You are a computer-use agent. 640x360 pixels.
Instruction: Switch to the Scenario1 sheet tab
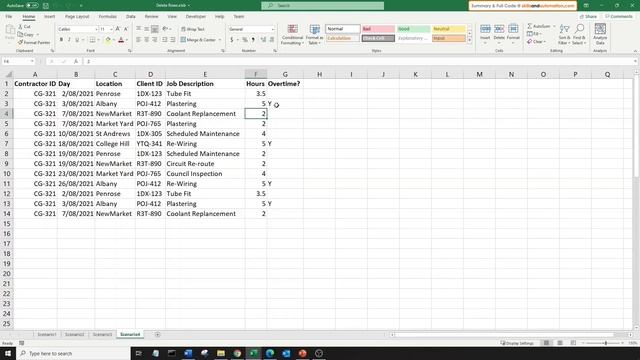click(47, 334)
